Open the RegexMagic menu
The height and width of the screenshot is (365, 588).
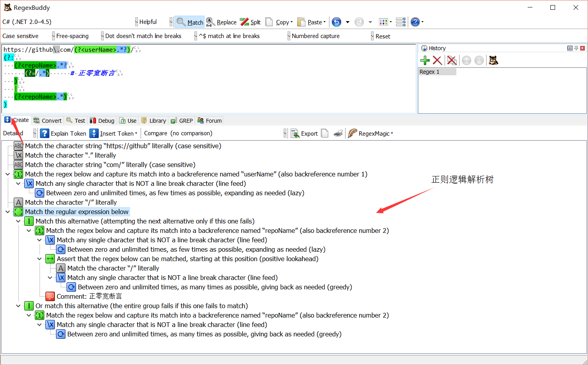(x=371, y=133)
